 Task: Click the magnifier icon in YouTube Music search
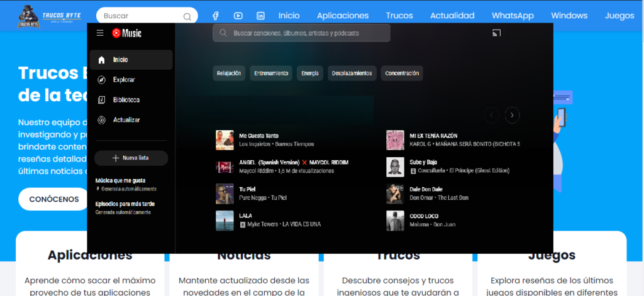point(223,33)
